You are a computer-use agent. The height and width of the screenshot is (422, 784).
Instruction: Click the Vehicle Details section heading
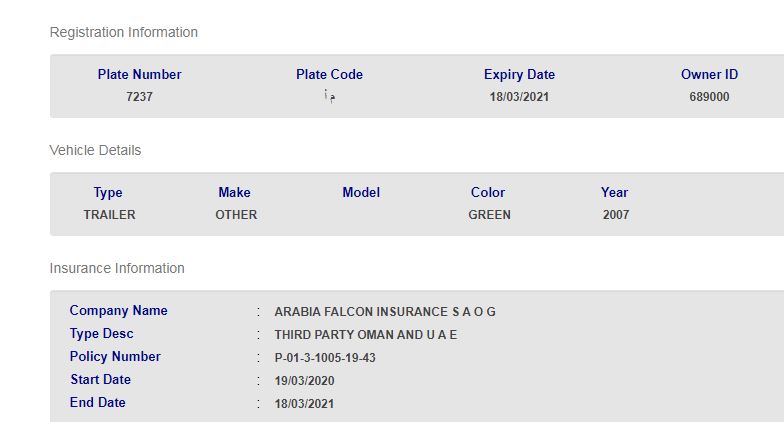pos(95,150)
